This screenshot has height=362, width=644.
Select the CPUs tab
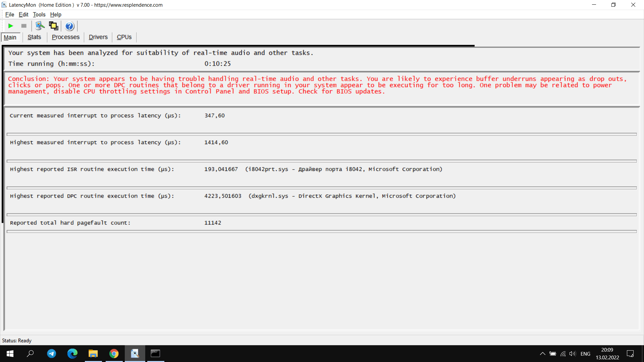[x=124, y=37]
